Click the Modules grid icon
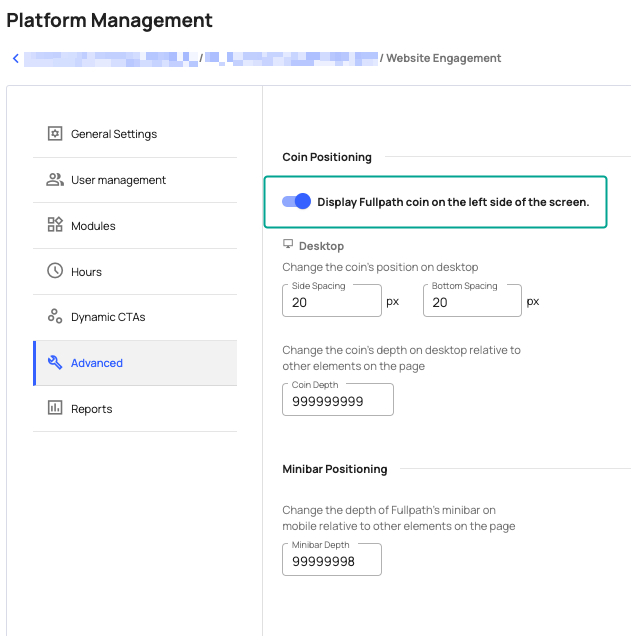Image resolution: width=631 pixels, height=636 pixels. (55, 226)
